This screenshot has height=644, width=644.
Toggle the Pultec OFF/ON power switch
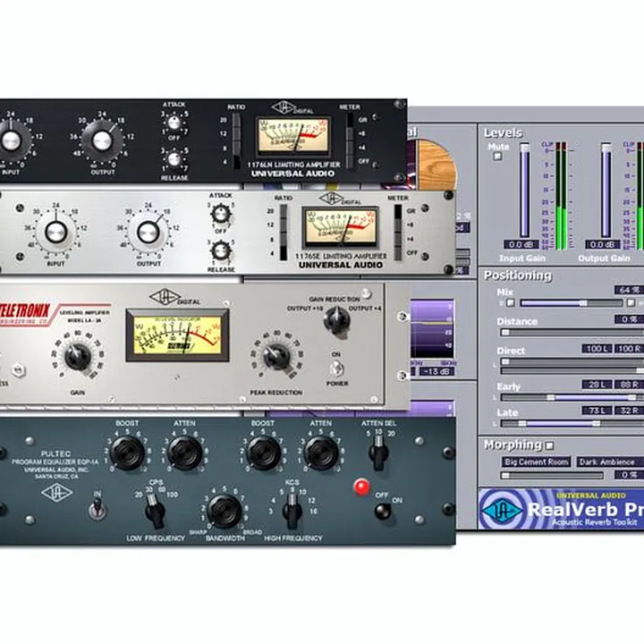[x=383, y=512]
